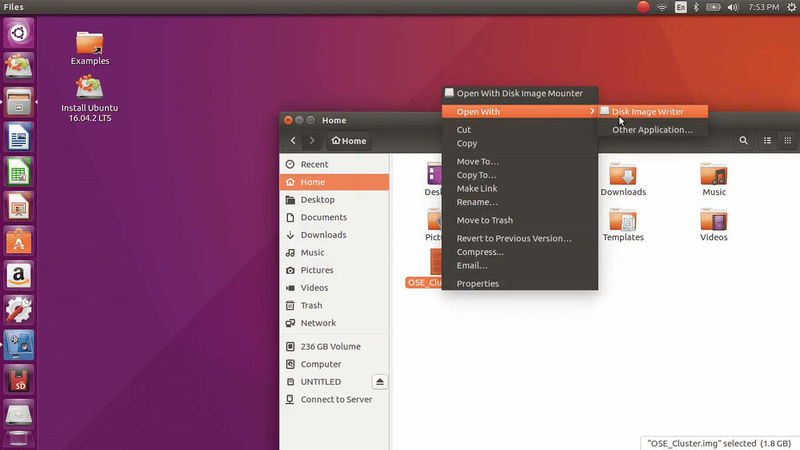
Task: Select Downloads in Files sidebar
Action: (334, 235)
